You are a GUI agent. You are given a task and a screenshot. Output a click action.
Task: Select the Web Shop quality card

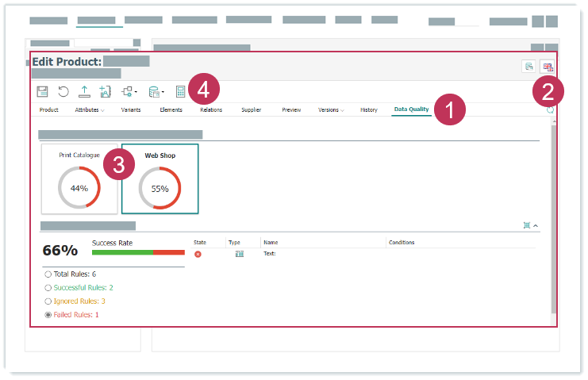click(x=159, y=178)
